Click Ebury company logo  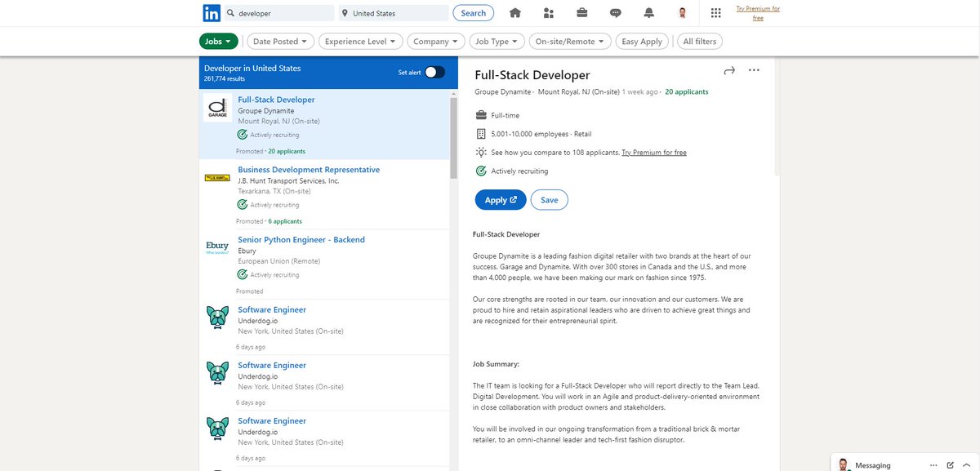pos(217,247)
